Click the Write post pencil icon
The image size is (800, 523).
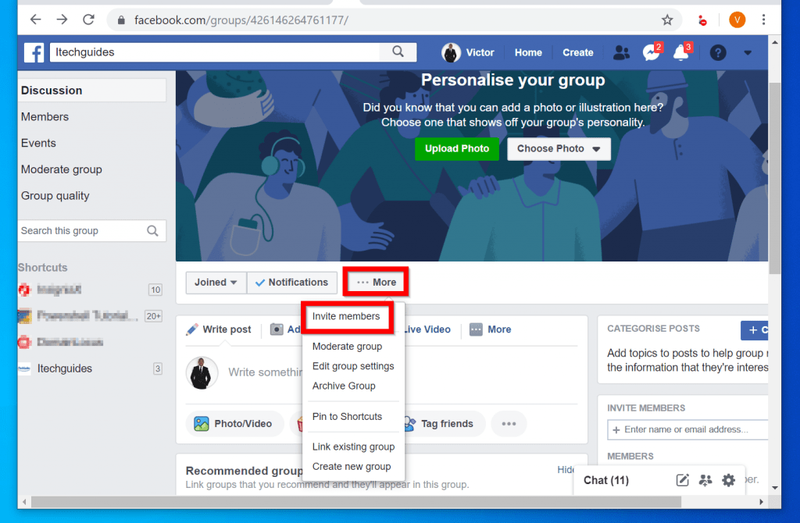192,330
